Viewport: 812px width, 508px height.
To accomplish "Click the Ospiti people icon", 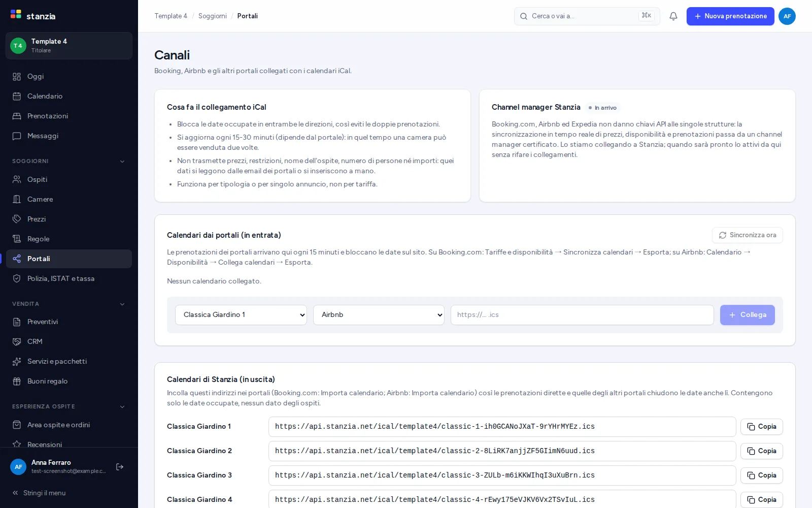I will click(17, 180).
